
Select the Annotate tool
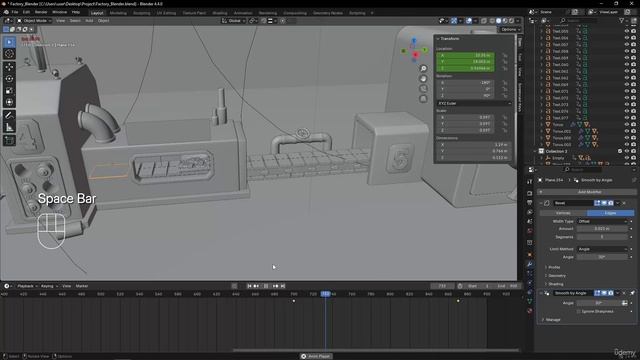[x=9, y=116]
